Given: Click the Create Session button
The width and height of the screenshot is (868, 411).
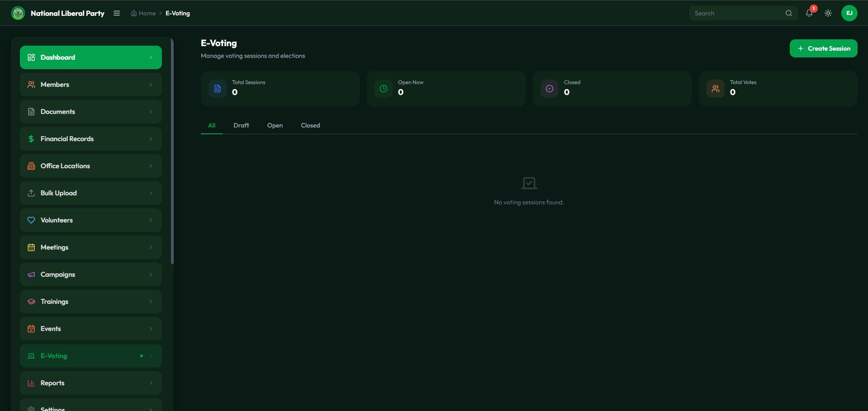Looking at the screenshot, I should click(823, 48).
